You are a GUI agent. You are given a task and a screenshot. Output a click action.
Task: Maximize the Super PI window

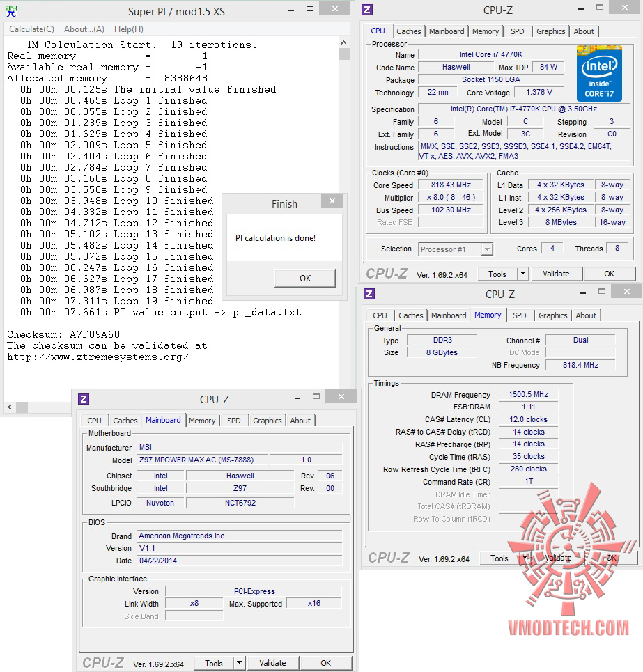pyautogui.click(x=311, y=9)
